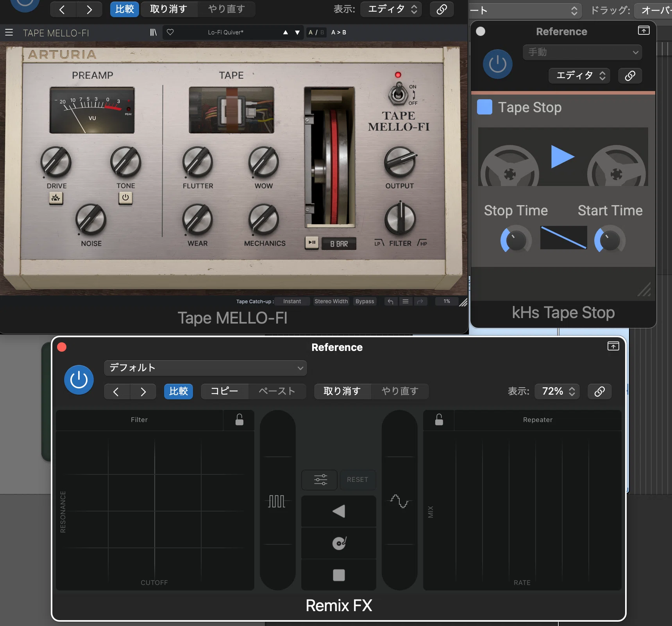Click the FLUTTER knob
Image resolution: width=672 pixels, height=626 pixels.
point(198,162)
